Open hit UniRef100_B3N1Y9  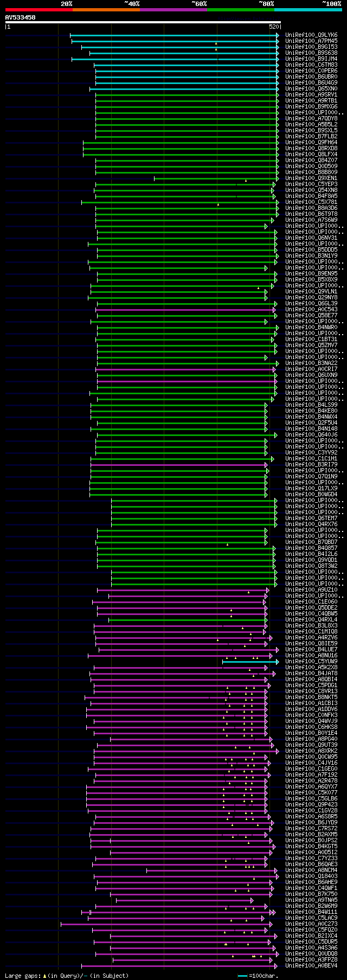pyautogui.click(x=311, y=256)
